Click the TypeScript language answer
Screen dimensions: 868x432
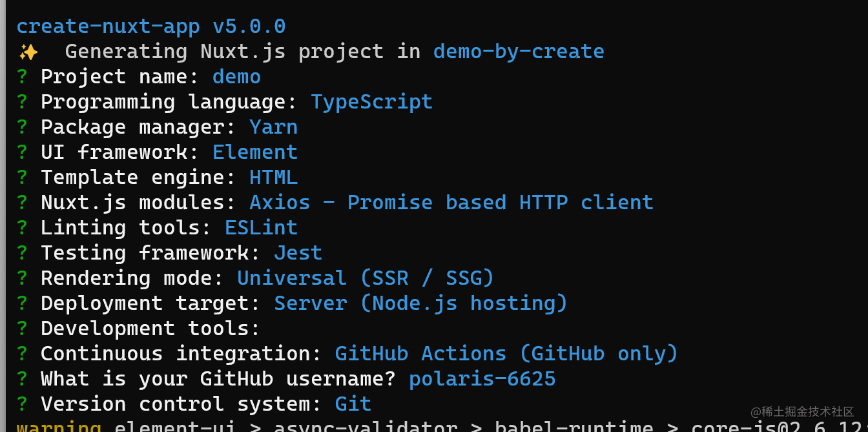point(371,102)
